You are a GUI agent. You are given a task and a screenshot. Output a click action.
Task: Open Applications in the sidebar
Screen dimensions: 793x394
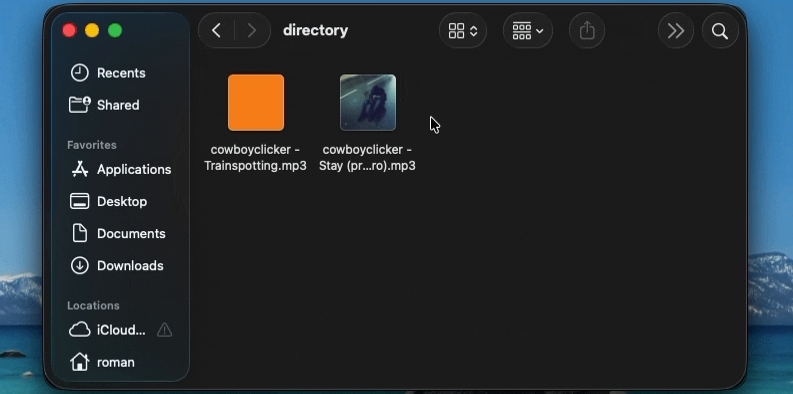tap(120, 169)
